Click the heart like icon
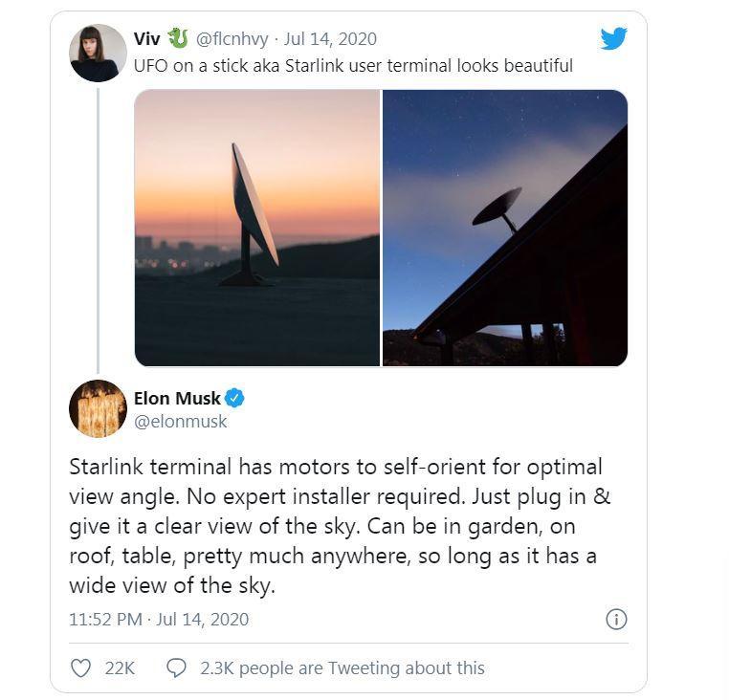Viewport: 729px width, 700px height. [x=81, y=667]
